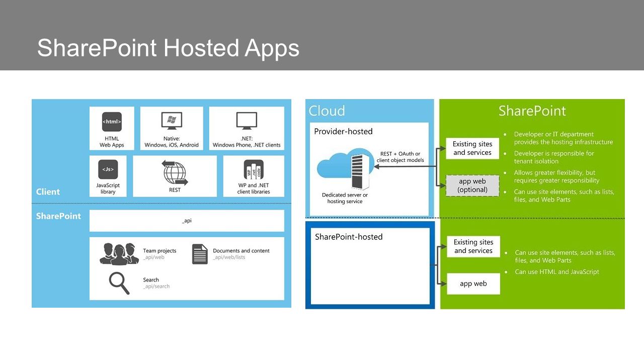The width and height of the screenshot is (644, 362).
Task: Click the 'Cloud' heading
Action: pos(327,111)
